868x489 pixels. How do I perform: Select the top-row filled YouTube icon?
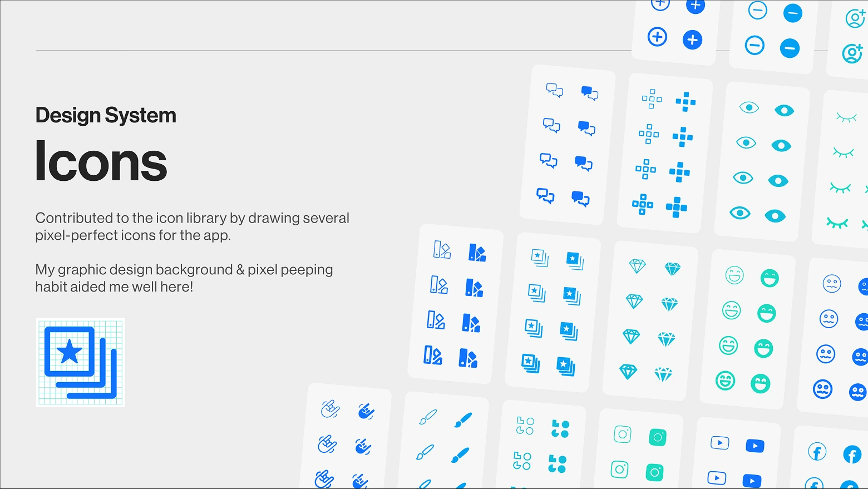(755, 446)
